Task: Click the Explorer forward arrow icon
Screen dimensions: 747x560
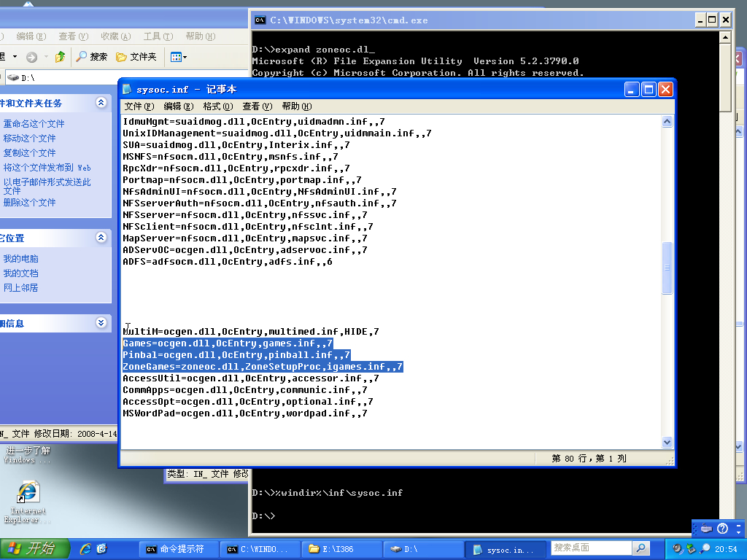Action: 31,57
